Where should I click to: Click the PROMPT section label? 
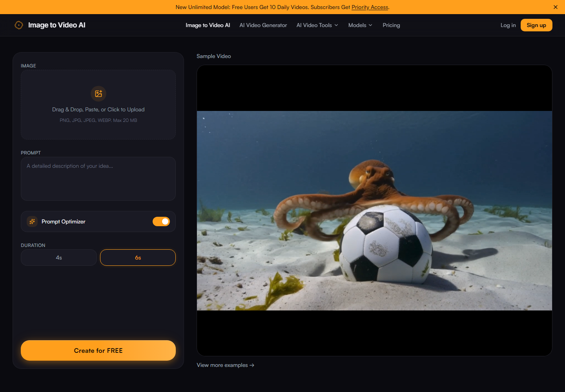(31, 153)
